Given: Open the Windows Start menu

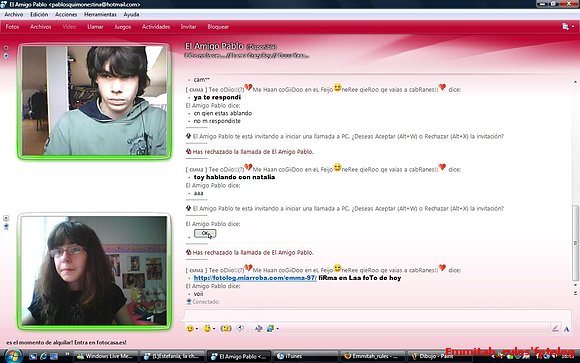Looking at the screenshot, I should (x=13, y=356).
